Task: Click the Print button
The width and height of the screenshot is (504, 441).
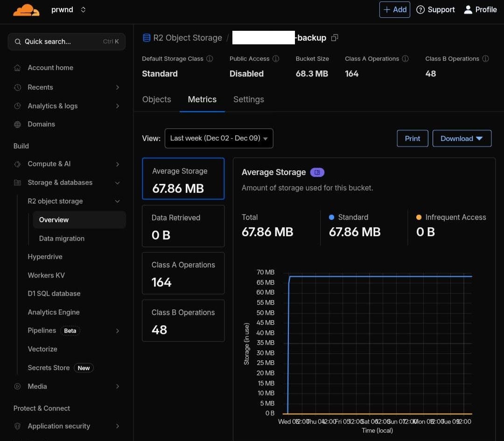Action: [x=413, y=139]
